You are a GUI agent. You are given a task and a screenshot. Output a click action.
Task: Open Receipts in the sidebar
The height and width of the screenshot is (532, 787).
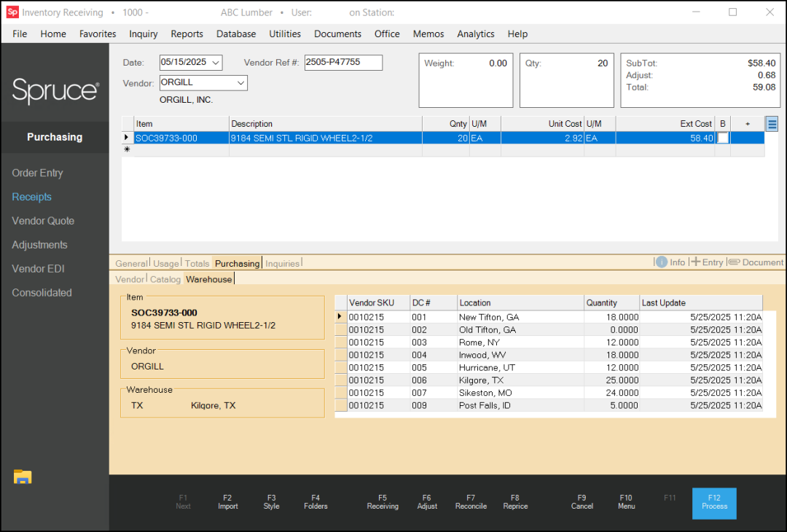pyautogui.click(x=31, y=197)
